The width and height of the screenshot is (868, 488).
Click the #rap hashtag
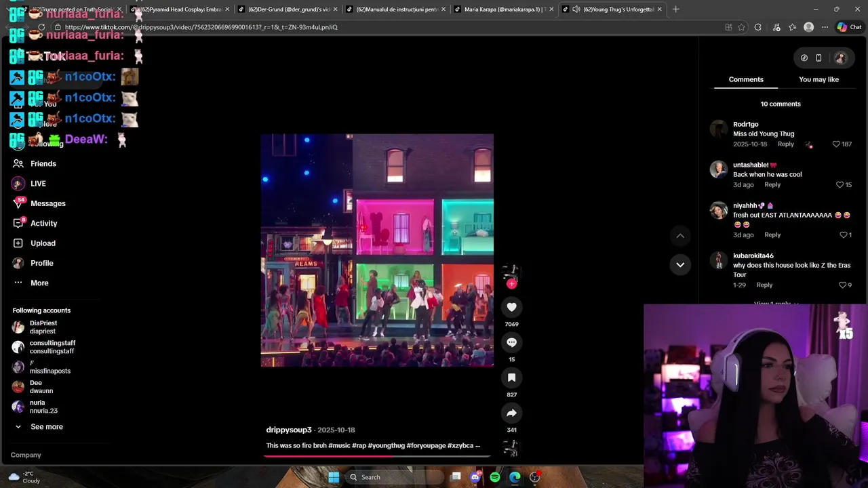(359, 446)
